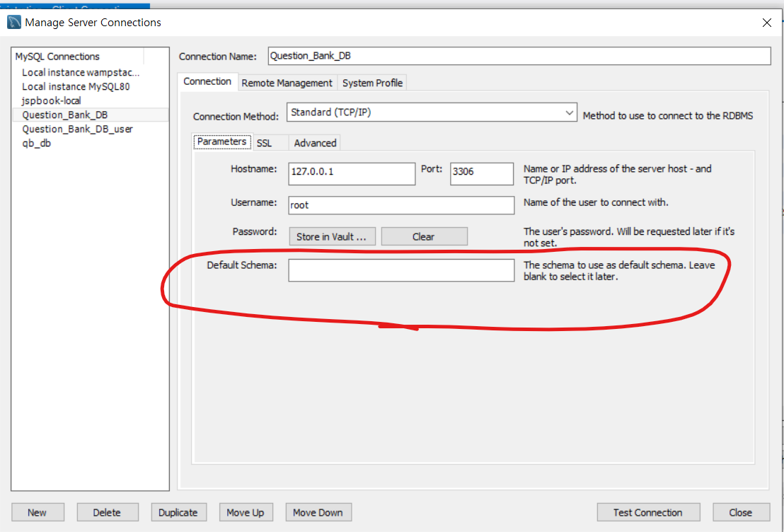This screenshot has height=532, width=784.
Task: Click the 'Name of the user to connect with.' text
Action: pyautogui.click(x=596, y=202)
